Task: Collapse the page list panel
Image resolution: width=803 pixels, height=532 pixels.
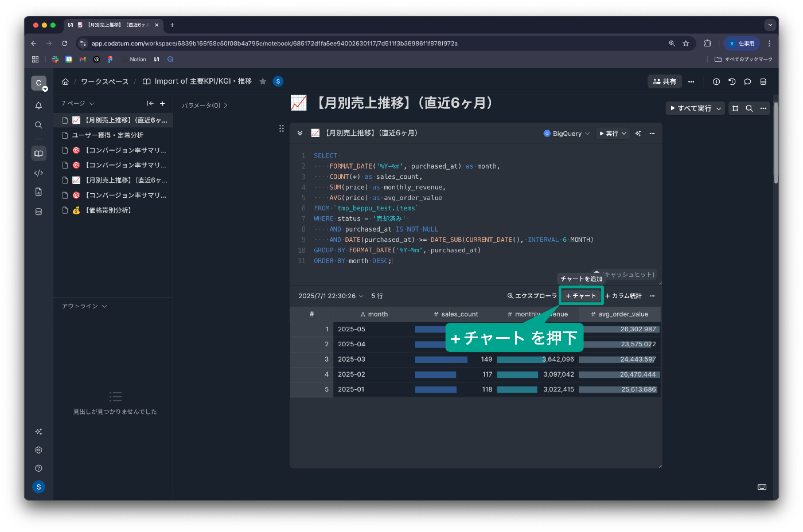Action: (x=150, y=103)
